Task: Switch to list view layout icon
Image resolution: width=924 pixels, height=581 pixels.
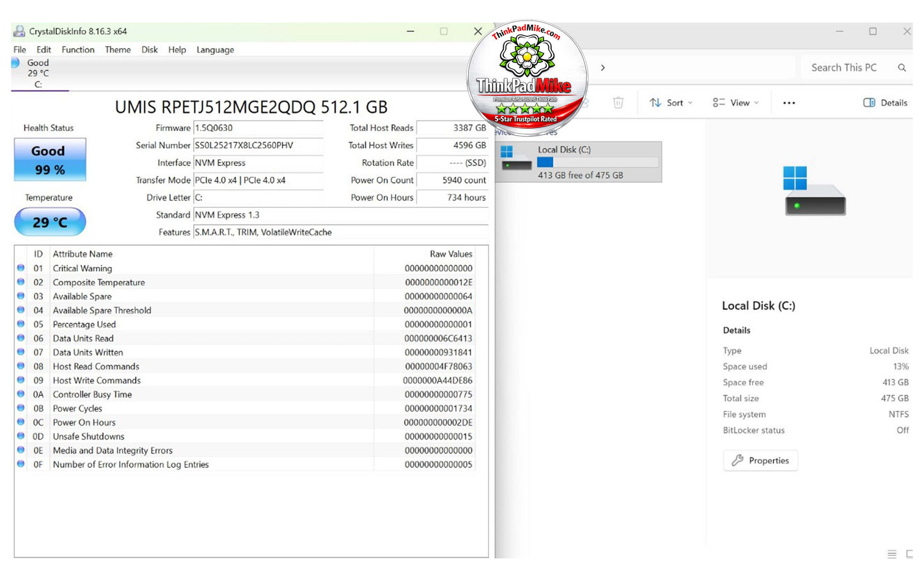Action: (x=892, y=554)
